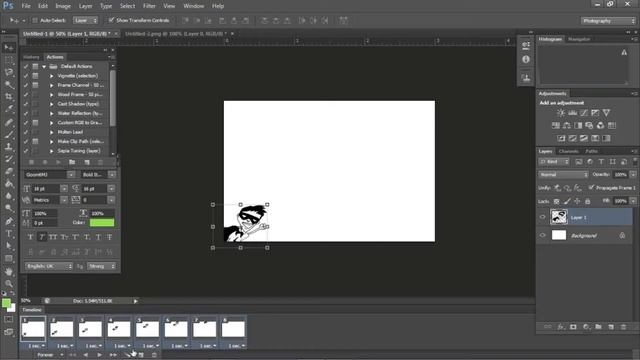Select the Crop tool

9,97
